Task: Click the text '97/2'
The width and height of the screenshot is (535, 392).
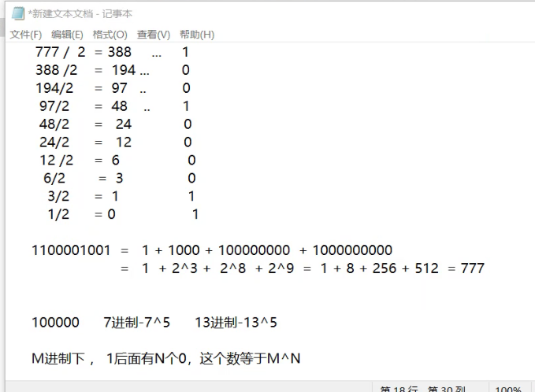Action: pyautogui.click(x=54, y=106)
